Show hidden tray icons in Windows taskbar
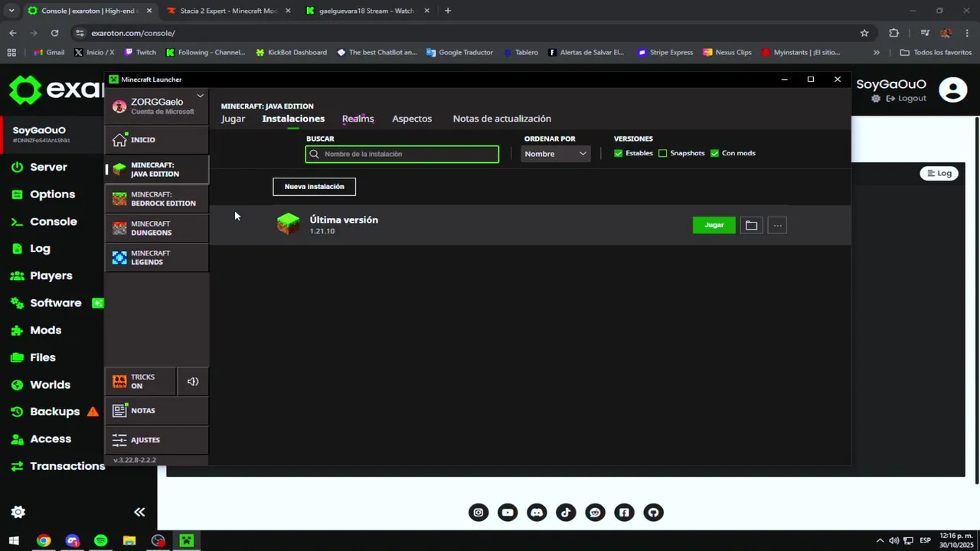The image size is (980, 551). coord(880,540)
